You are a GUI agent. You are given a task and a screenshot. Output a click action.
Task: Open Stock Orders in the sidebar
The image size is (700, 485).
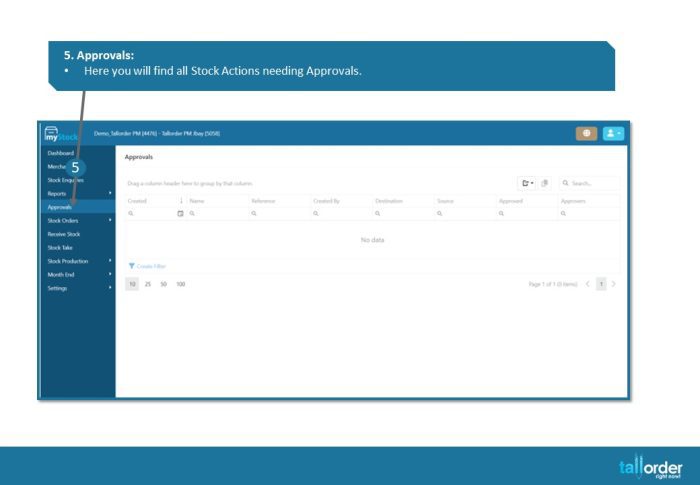[63, 221]
